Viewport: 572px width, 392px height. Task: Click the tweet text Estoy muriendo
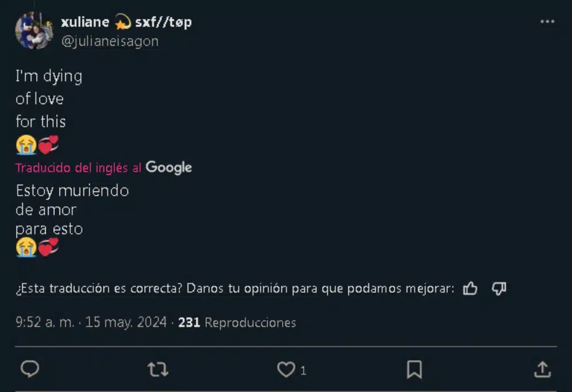[73, 191]
